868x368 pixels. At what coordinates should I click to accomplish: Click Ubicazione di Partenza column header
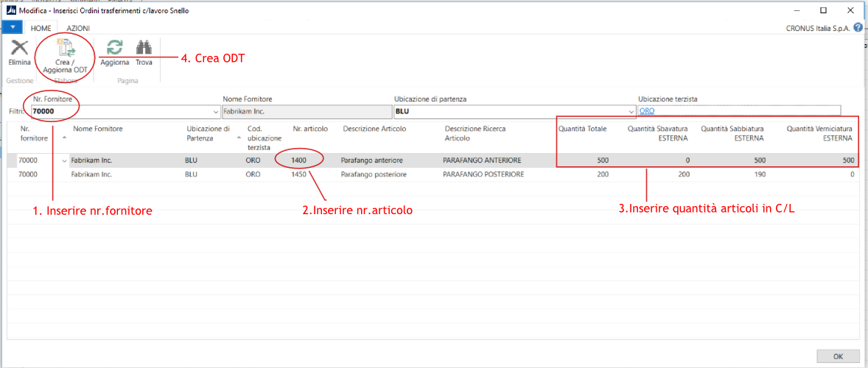pyautogui.click(x=208, y=133)
